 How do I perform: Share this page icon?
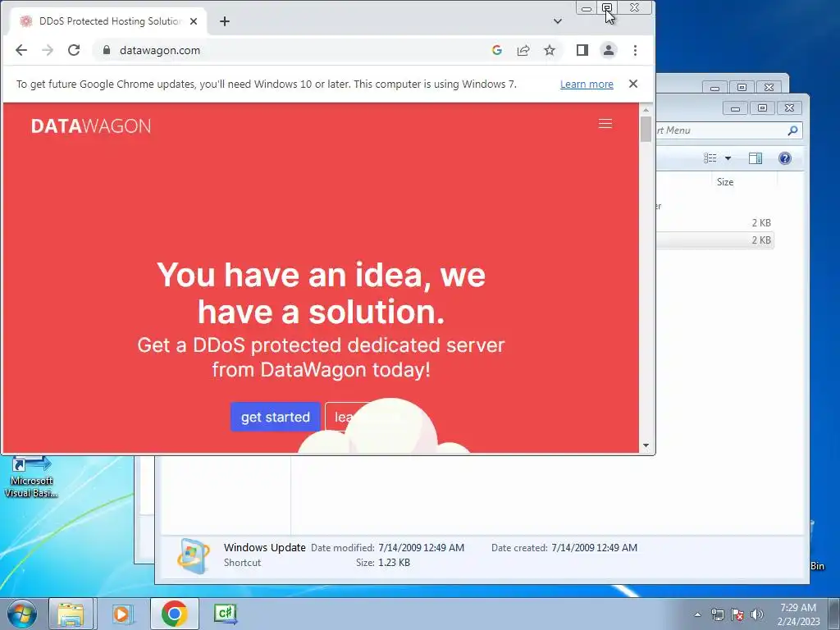523,50
